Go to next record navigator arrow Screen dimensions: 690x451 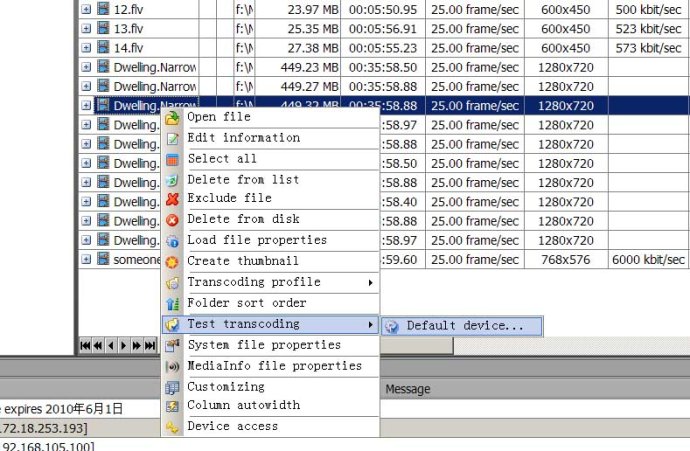pos(124,346)
